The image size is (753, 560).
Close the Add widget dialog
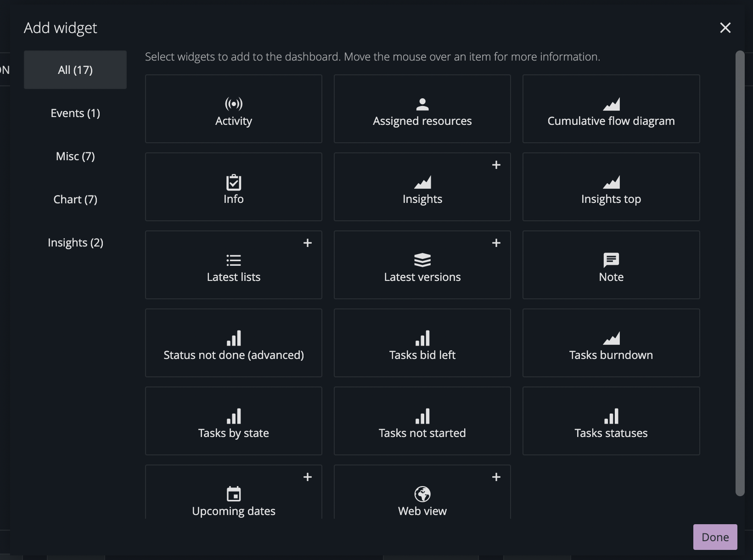(x=725, y=28)
